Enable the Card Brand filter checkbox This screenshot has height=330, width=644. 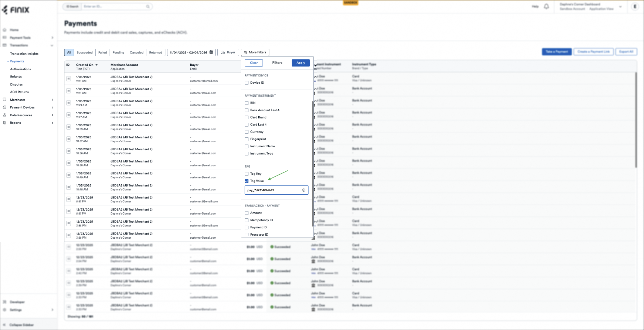point(246,117)
